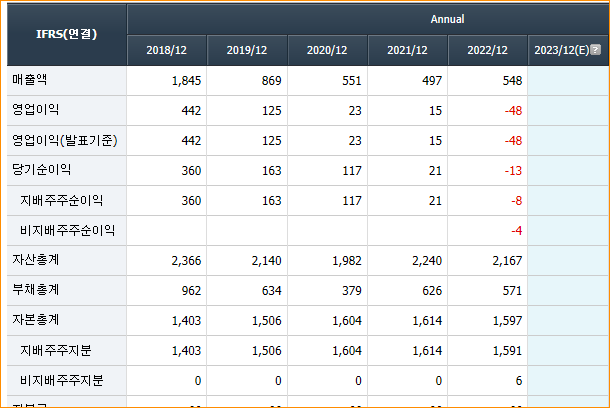This screenshot has width=610, height=408.
Task: Select 매출액 value 869 for 2019/12
Action: pyautogui.click(x=272, y=81)
